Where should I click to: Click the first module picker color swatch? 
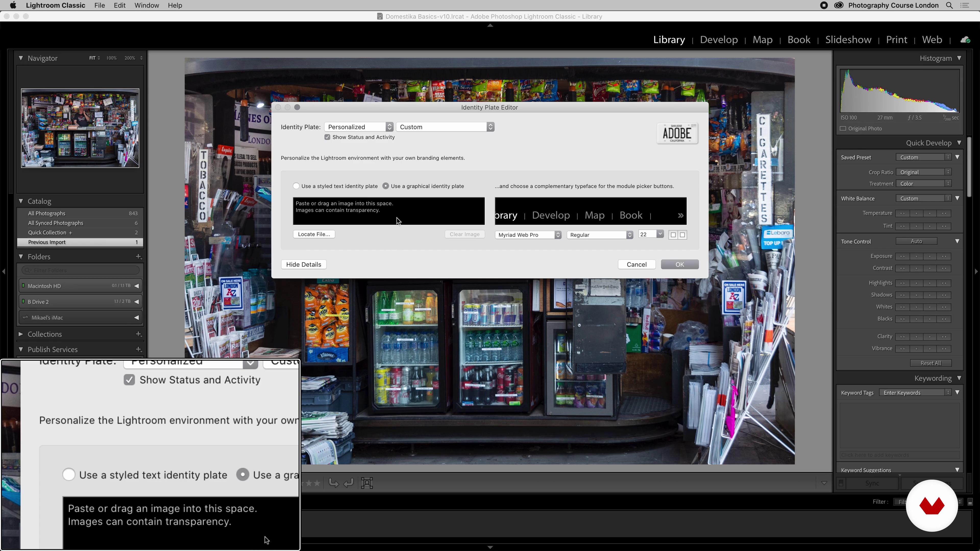[673, 235]
